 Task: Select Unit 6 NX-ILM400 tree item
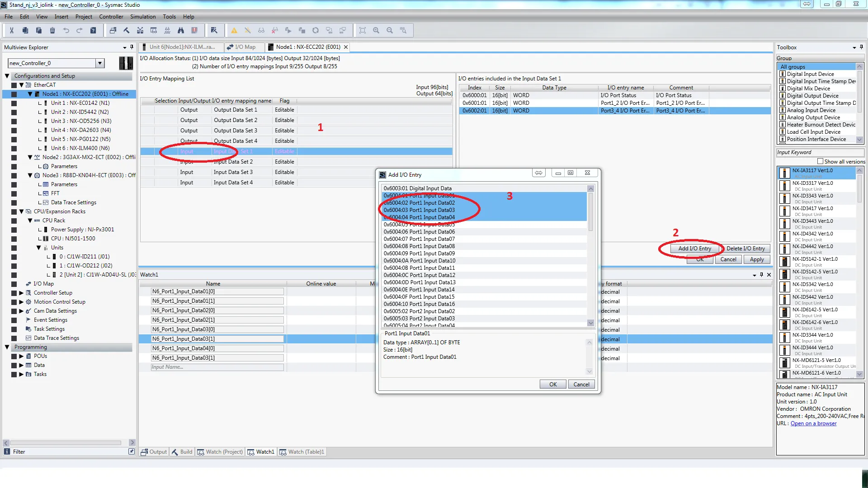pos(80,148)
